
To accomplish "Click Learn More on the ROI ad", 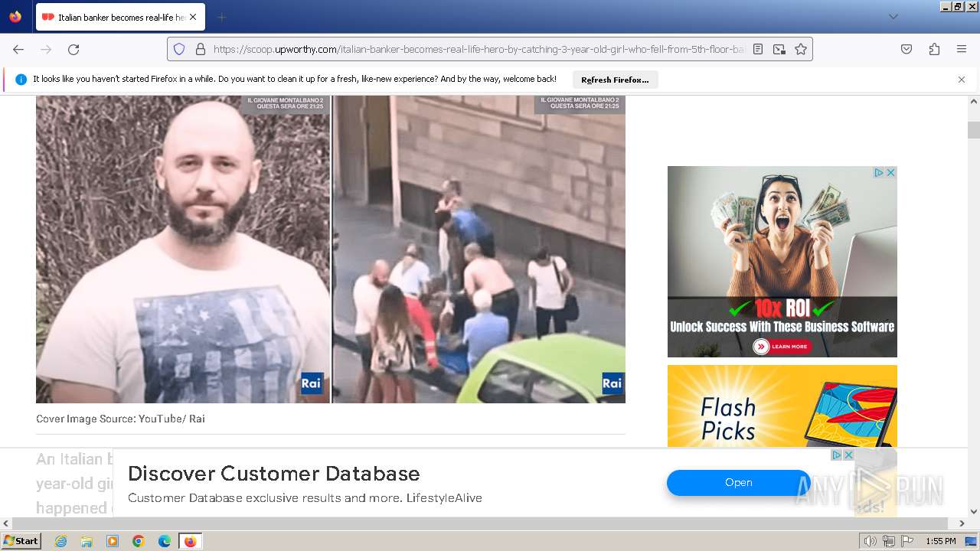I will (x=782, y=347).
